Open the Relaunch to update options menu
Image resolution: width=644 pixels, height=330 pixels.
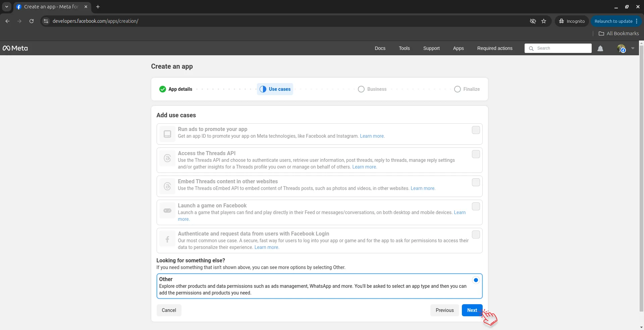click(637, 21)
